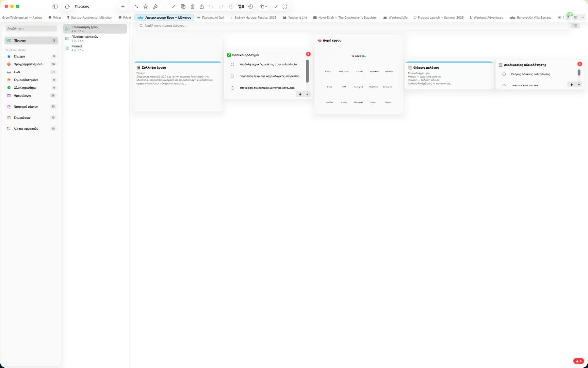
Task: Toggle the sidebar panel icon
Action: pyautogui.click(x=55, y=7)
